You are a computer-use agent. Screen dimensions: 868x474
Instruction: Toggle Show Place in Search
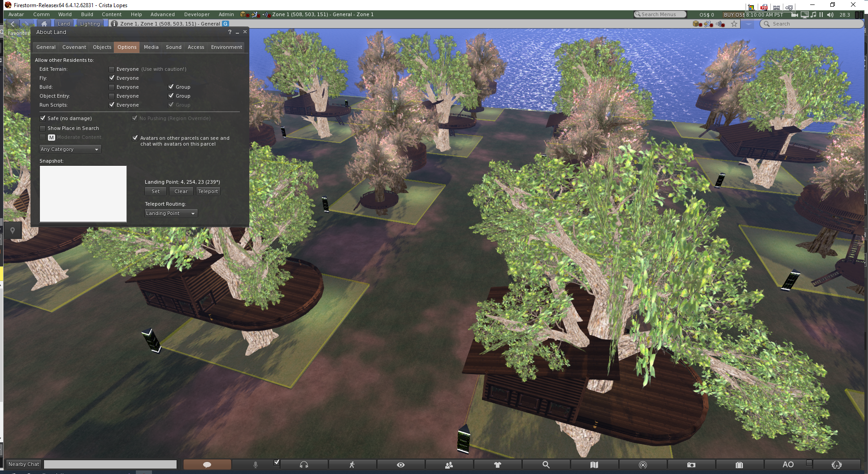[43, 128]
